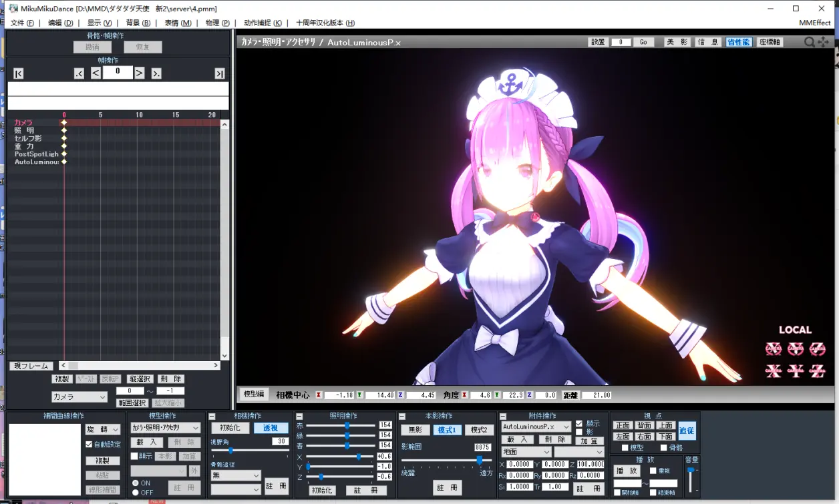Image resolution: width=839 pixels, height=504 pixels.
Task: Adjust the 視野角 field-of-view slider
Action: tap(250, 451)
